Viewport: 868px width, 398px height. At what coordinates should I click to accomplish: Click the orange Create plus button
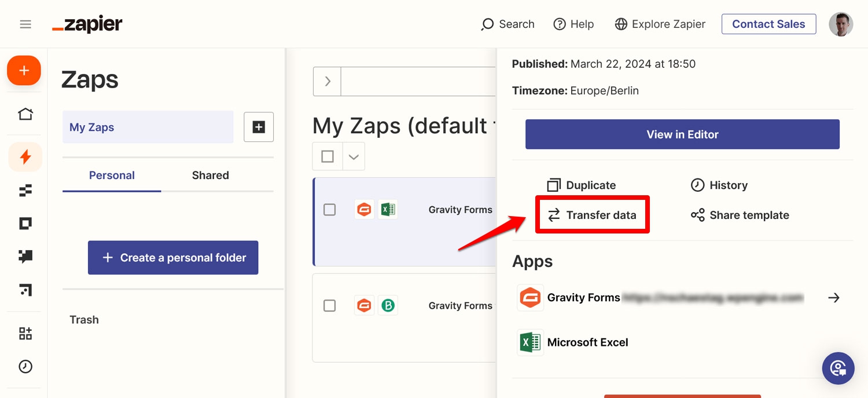click(24, 71)
